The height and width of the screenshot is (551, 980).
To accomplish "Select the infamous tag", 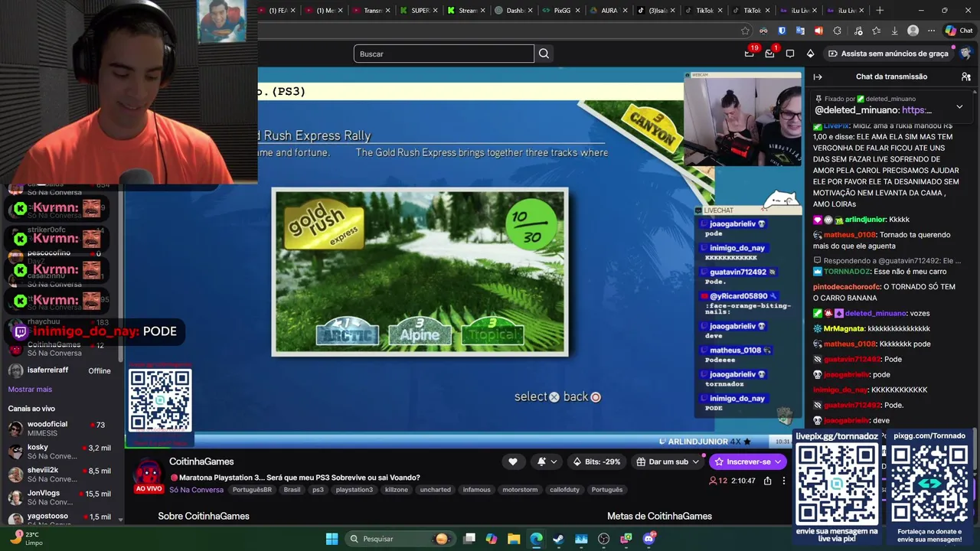I will click(x=476, y=490).
